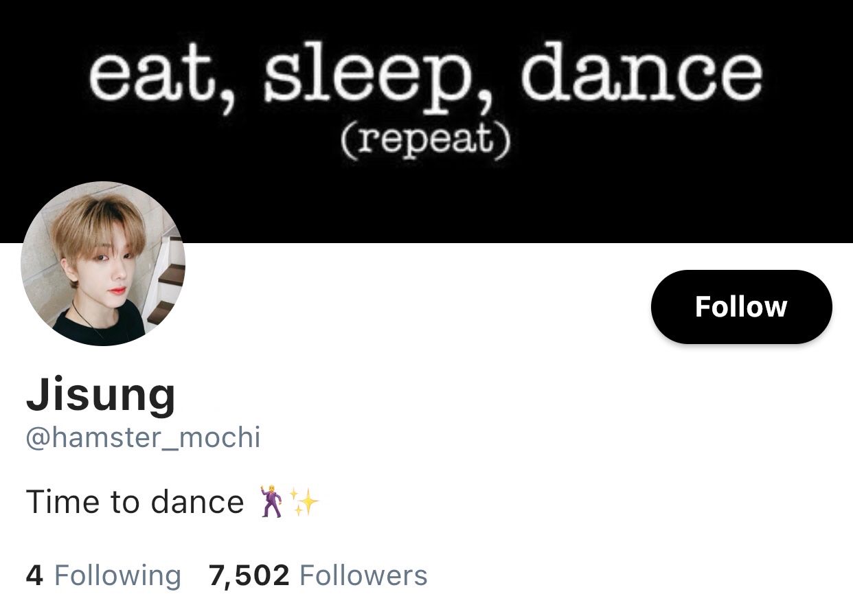Select the sparkles emoji in bio
This screenshot has height=616, width=853.
click(x=304, y=501)
